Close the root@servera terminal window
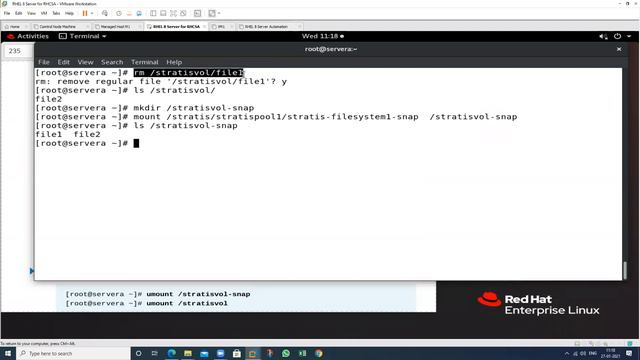 619,49
